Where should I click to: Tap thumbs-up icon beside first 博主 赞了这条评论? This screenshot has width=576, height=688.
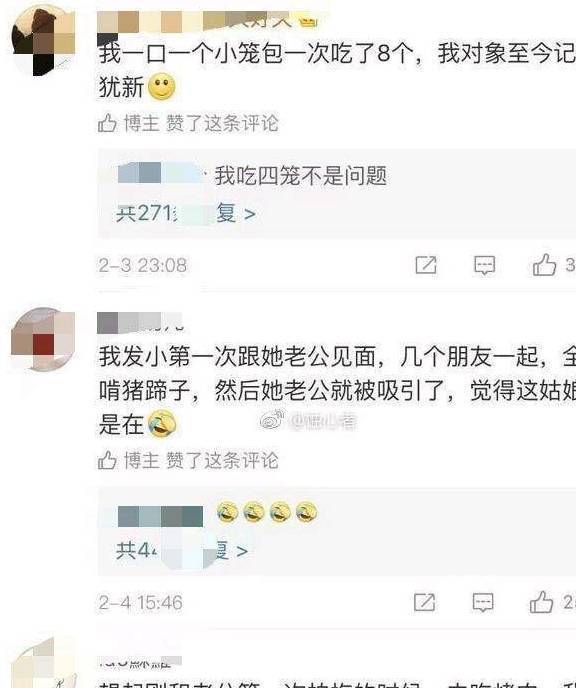[x=107, y=122]
